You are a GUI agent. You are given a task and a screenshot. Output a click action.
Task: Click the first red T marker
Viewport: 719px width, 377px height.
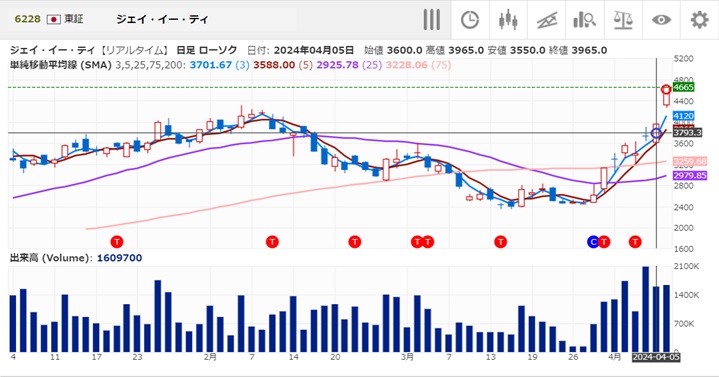117,242
